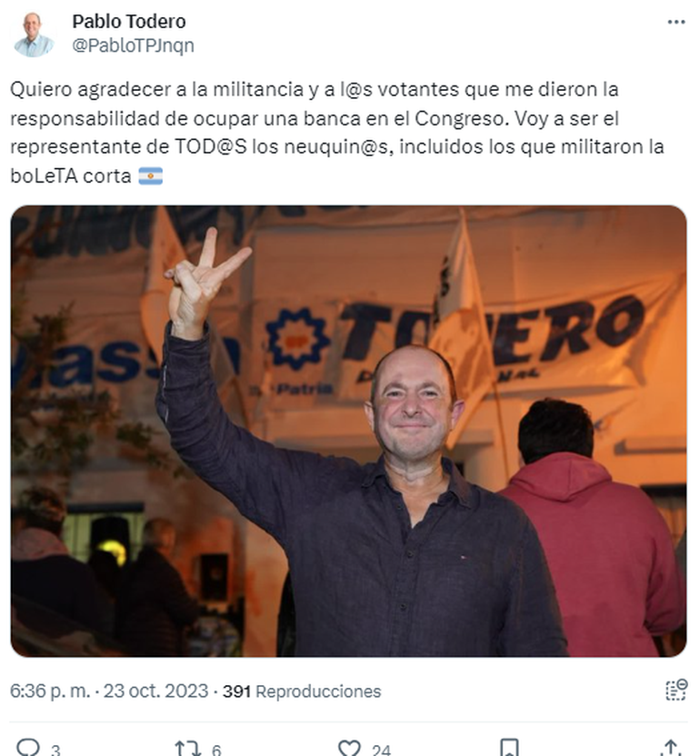Open the three-dot more options menu

(x=675, y=22)
